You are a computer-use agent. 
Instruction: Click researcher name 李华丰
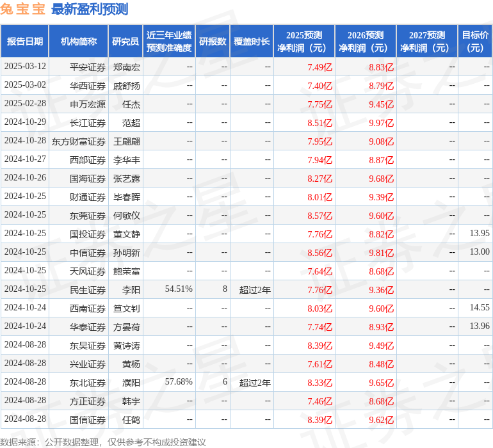click(x=126, y=160)
